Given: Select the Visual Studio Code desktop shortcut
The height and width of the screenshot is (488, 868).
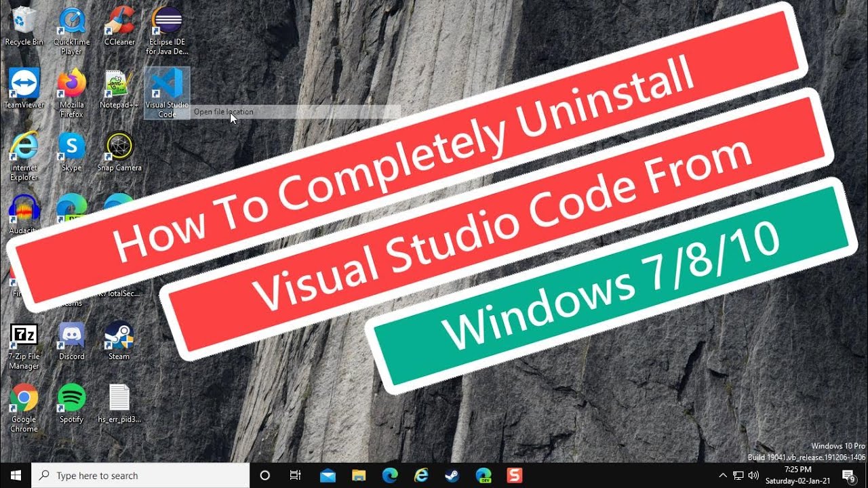Looking at the screenshot, I should click(x=167, y=94).
